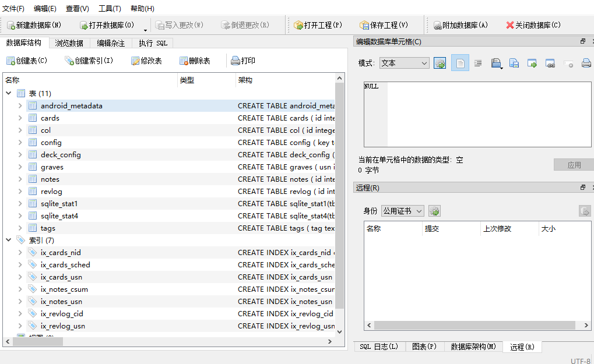Screen dimensions: 594x364
Task: Click the import-from-file icon in the cell editor
Action: [495, 62]
